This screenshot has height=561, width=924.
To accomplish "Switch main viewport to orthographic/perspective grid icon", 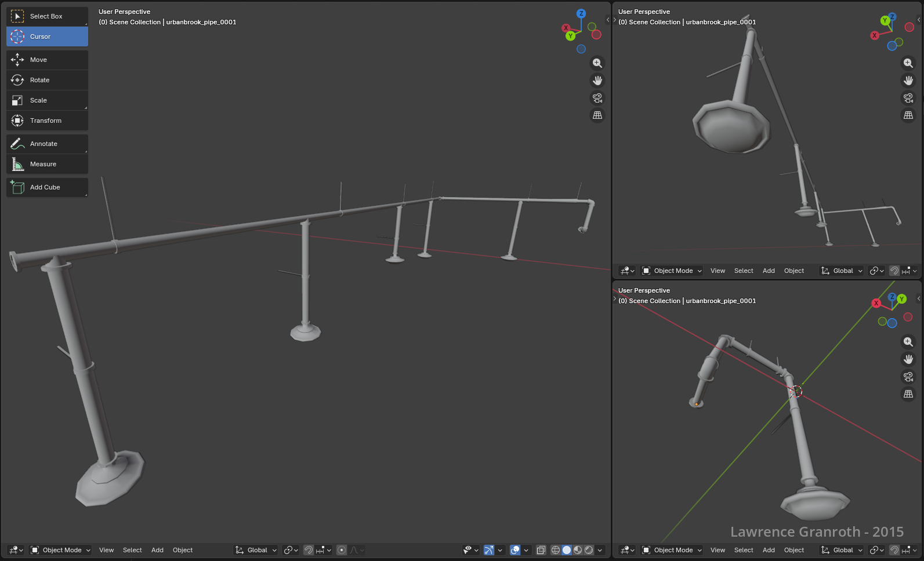I will coord(597,115).
